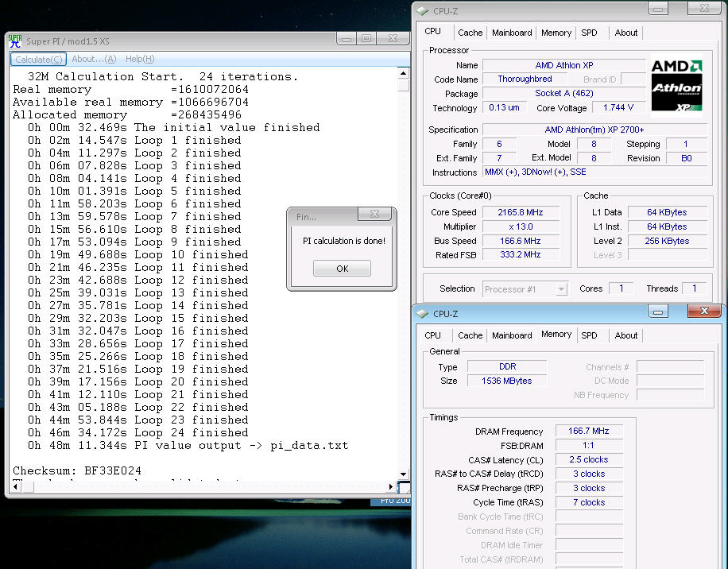Image resolution: width=728 pixels, height=569 pixels.
Task: Click the Rated FSB value 333.2 MHz
Action: [x=521, y=255]
